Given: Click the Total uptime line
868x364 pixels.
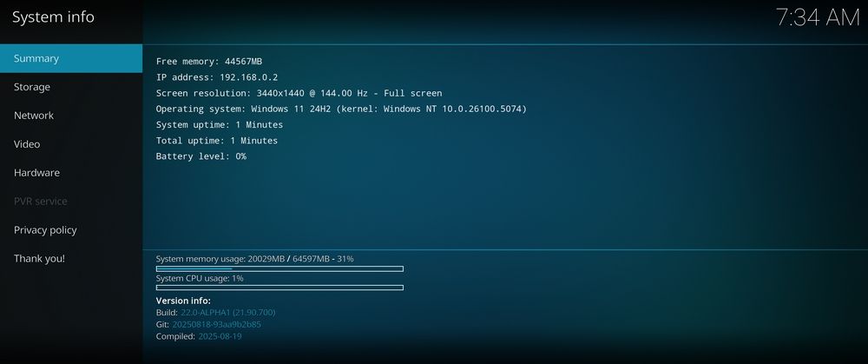Looking at the screenshot, I should tap(216, 141).
